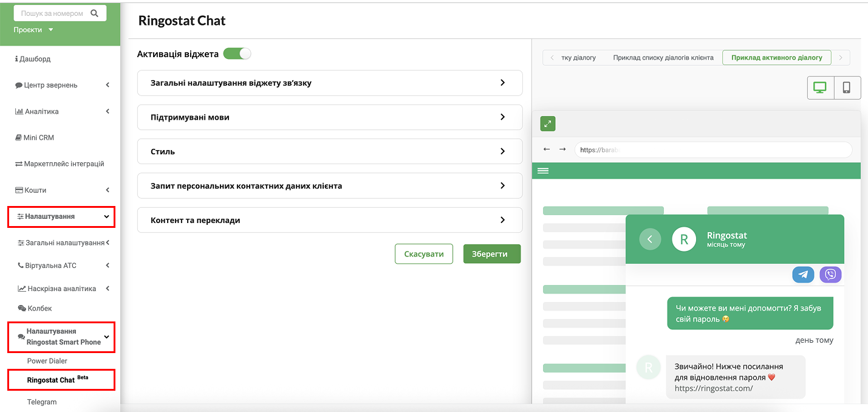Open the hamburger menu in preview page
Image resolution: width=868 pixels, height=412 pixels.
tap(543, 171)
